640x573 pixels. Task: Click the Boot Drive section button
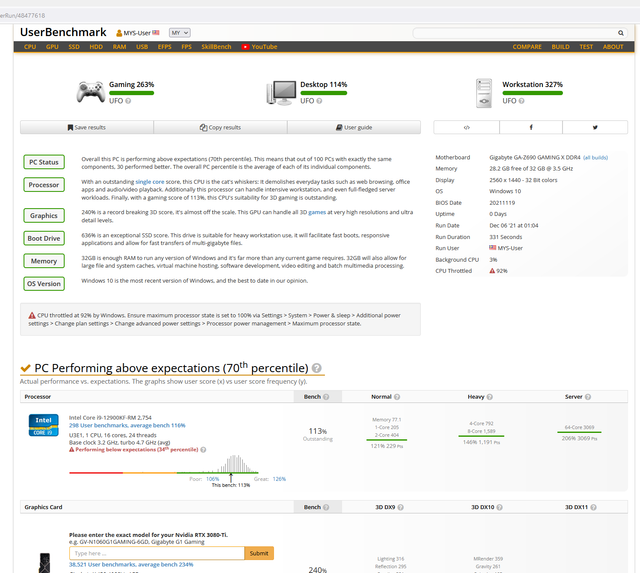coord(44,238)
